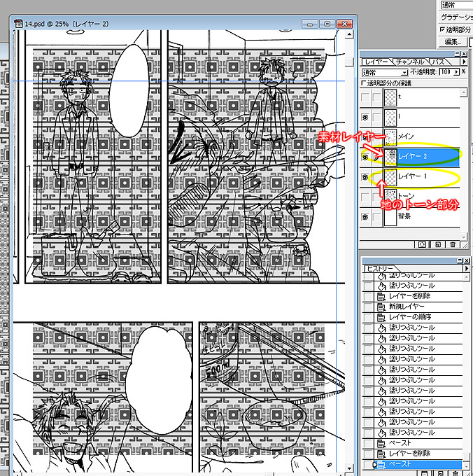Hide the レイヤー 1 layer via its eye

pyautogui.click(x=365, y=177)
